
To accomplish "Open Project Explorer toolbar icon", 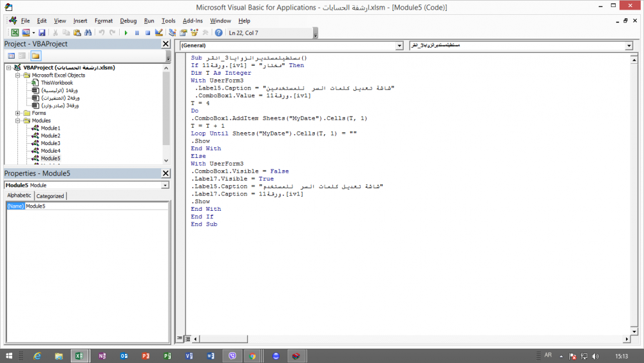I will tap(173, 33).
